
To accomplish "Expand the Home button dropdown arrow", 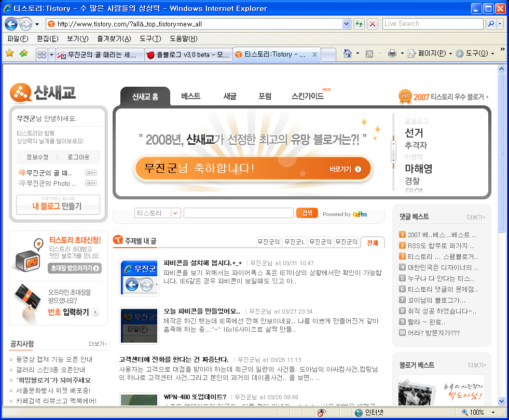I will point(357,53).
